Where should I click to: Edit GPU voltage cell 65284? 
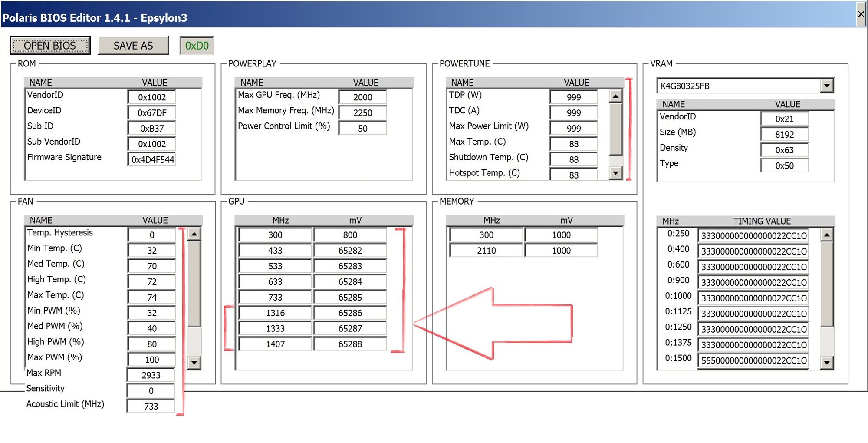point(350,281)
